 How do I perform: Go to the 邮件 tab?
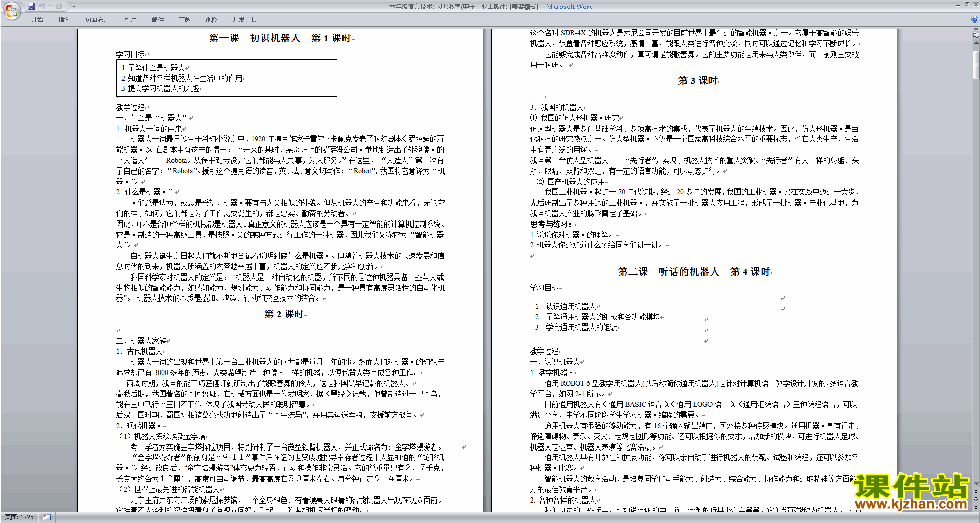tap(158, 19)
